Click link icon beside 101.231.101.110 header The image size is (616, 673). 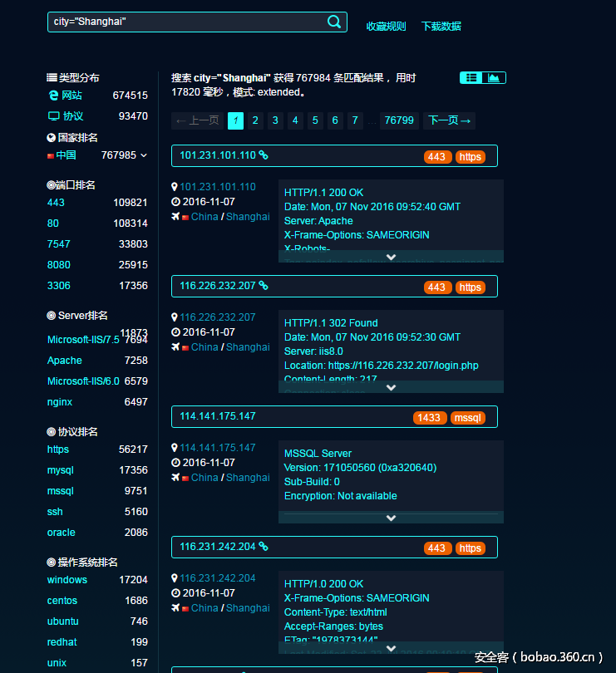264,155
